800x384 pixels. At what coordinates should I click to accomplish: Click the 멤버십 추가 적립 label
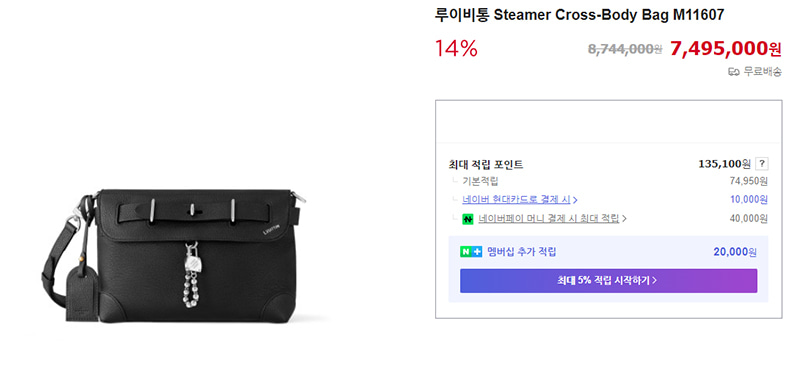521,251
